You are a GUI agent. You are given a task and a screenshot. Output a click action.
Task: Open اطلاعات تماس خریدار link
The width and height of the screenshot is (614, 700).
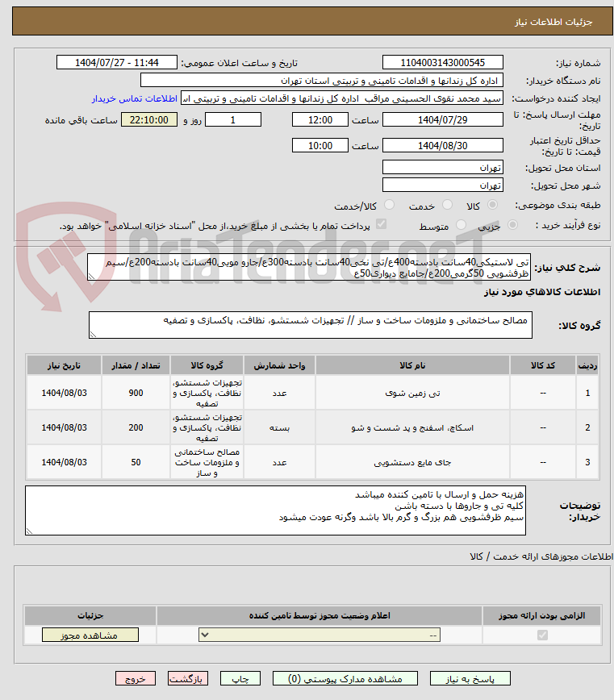click(x=135, y=98)
